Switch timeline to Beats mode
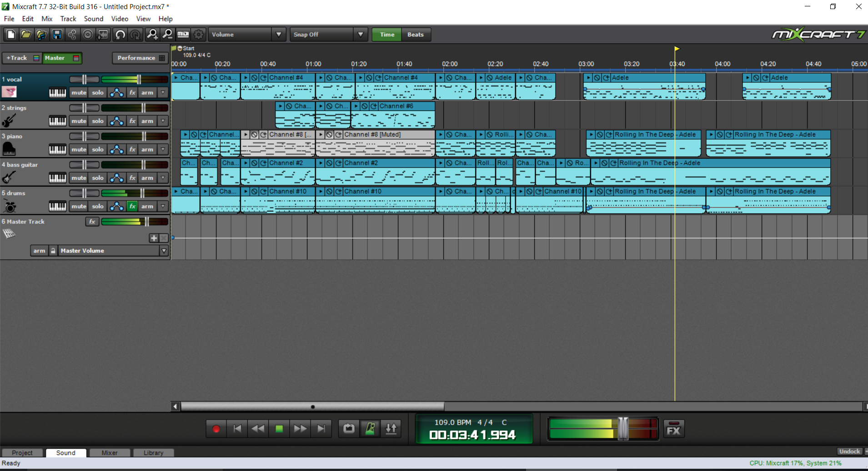The width and height of the screenshot is (868, 471). click(x=416, y=35)
